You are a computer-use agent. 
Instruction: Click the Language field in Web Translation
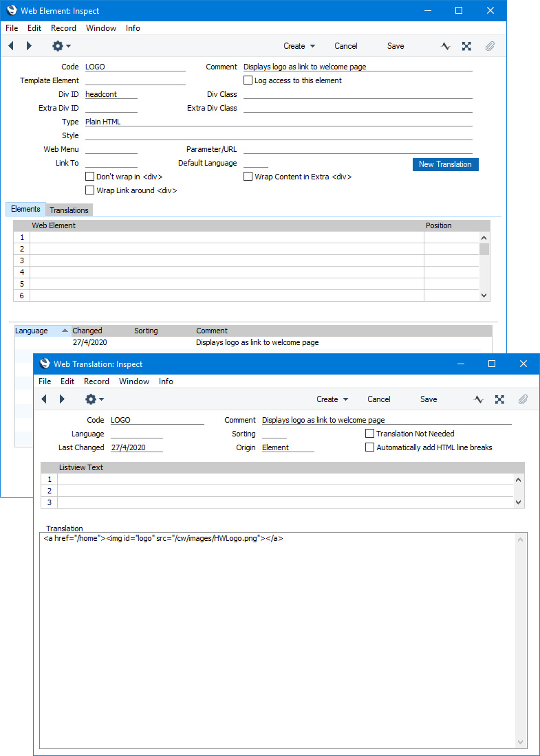[137, 434]
